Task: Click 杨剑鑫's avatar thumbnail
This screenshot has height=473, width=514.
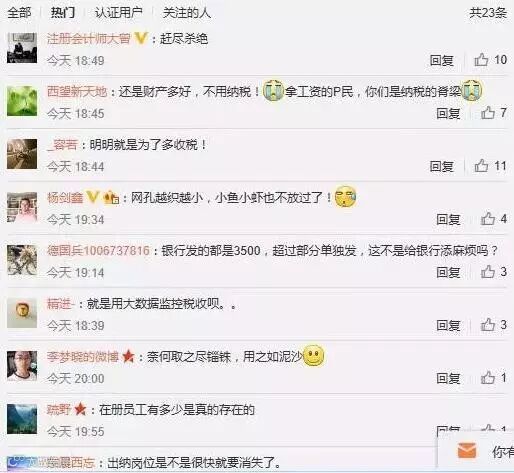Action: tap(22, 207)
